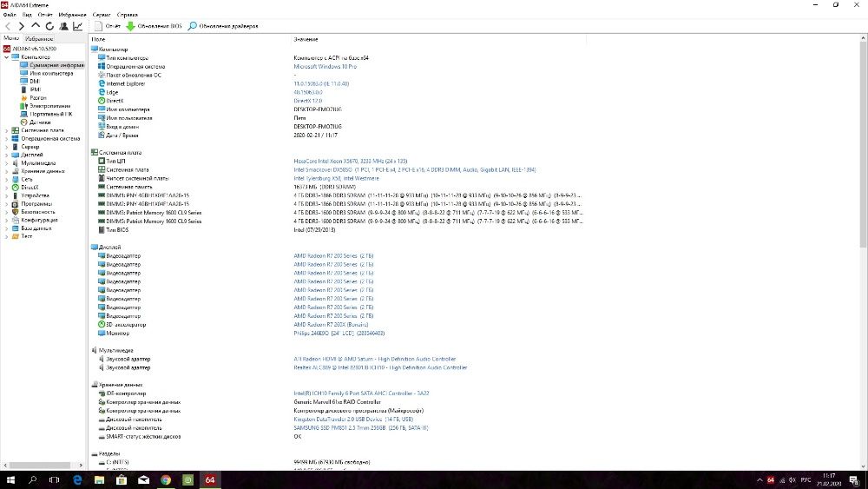This screenshot has height=489, width=868.
Task: Click the folder icon beside Тест
Action: 16,236
